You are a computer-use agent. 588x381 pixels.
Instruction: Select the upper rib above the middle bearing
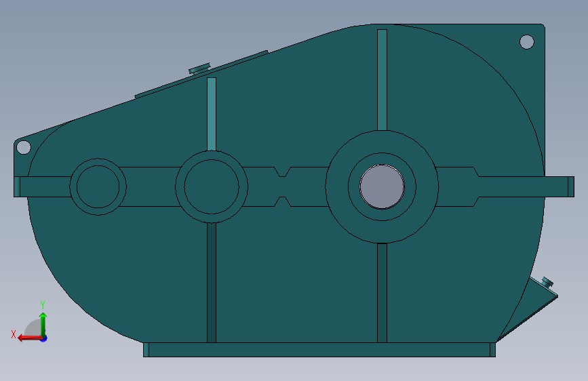[x=212, y=114]
